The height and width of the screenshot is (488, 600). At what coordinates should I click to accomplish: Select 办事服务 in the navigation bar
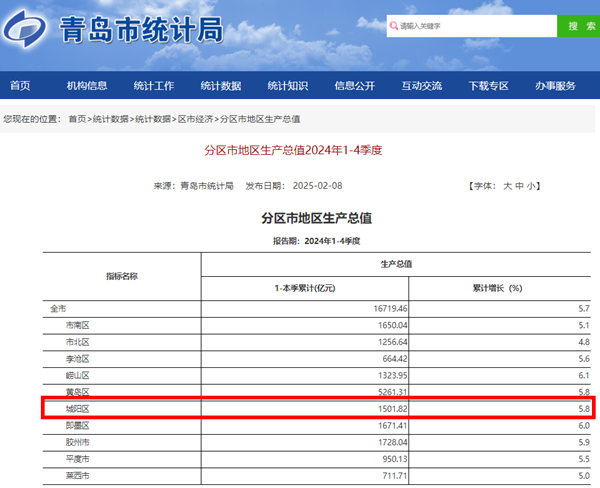coord(556,86)
